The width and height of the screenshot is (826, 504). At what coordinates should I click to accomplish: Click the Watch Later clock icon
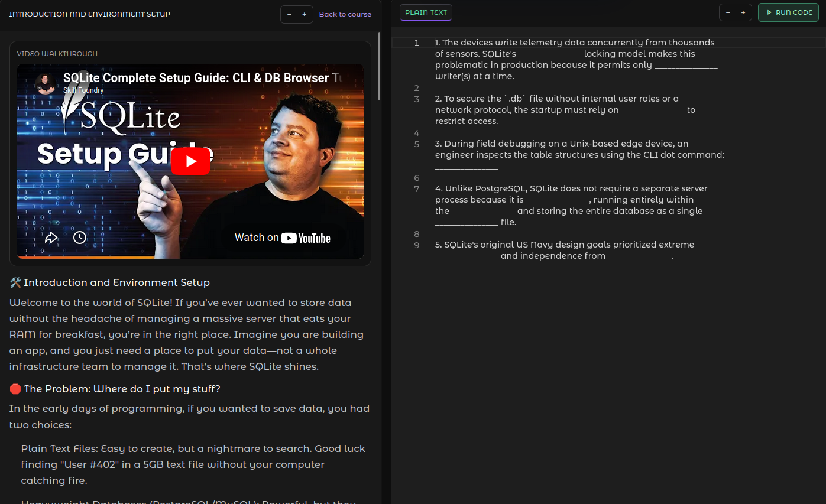[x=80, y=238]
